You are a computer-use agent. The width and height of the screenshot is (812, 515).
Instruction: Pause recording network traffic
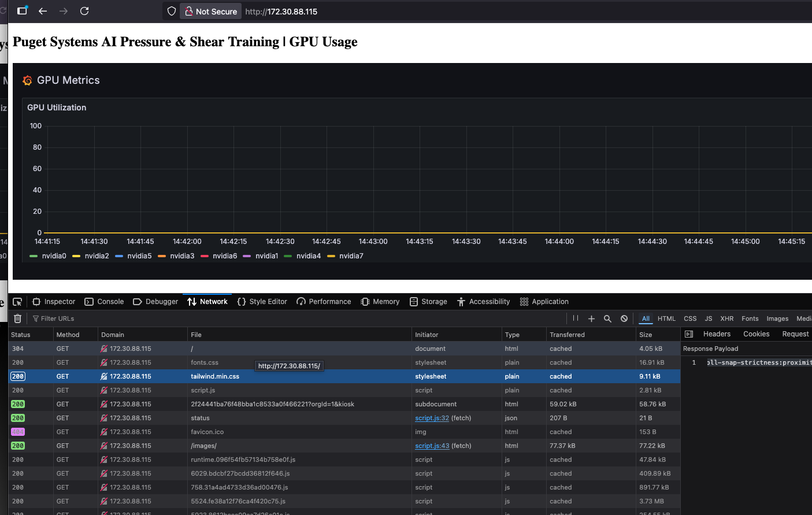[574, 318]
